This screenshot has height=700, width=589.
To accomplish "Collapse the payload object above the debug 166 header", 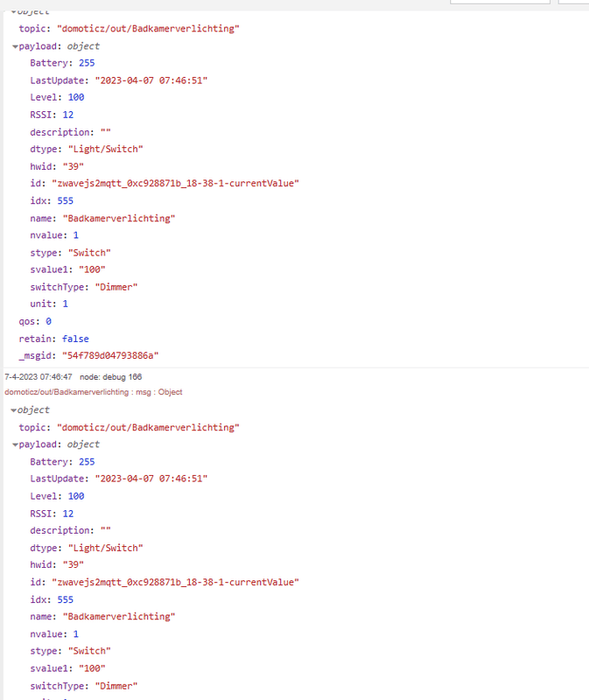I will (x=15, y=46).
